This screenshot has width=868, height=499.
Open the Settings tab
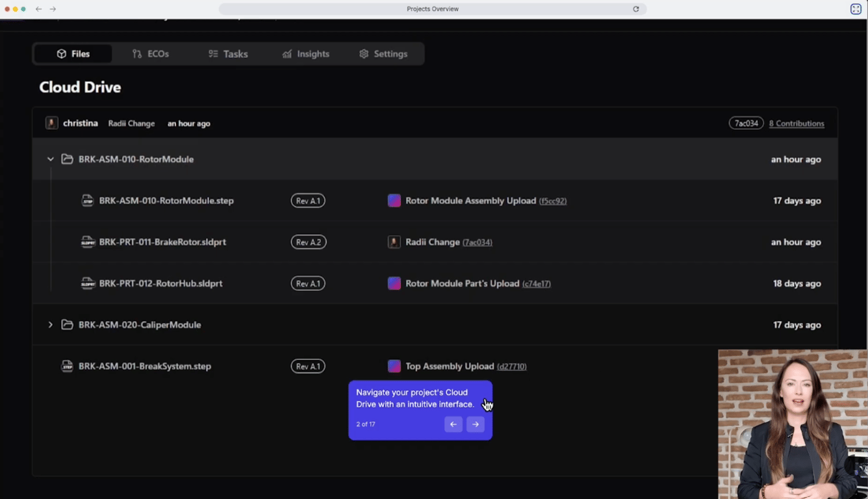[383, 54]
